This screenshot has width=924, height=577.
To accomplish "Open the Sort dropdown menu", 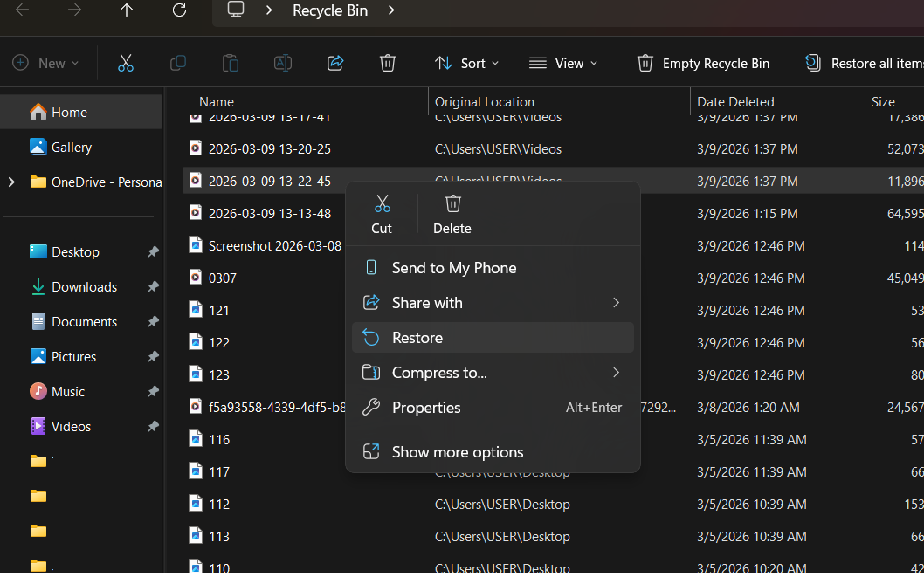I will click(x=468, y=63).
